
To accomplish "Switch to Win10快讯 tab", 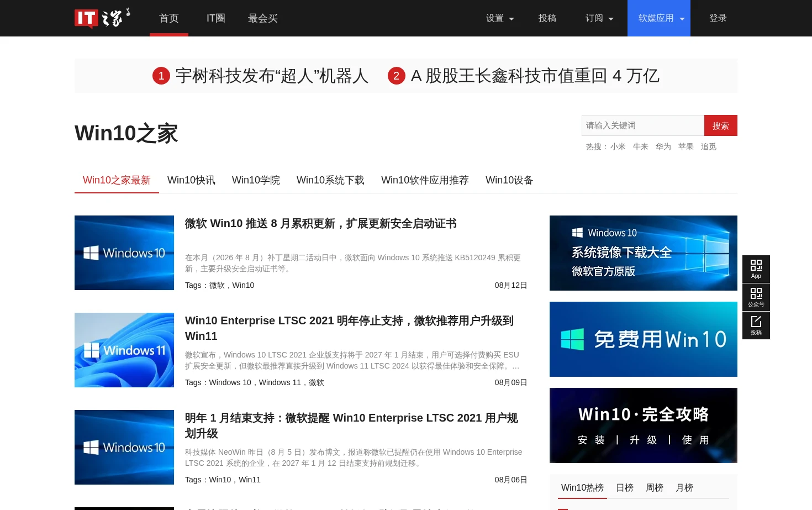I will click(x=191, y=180).
